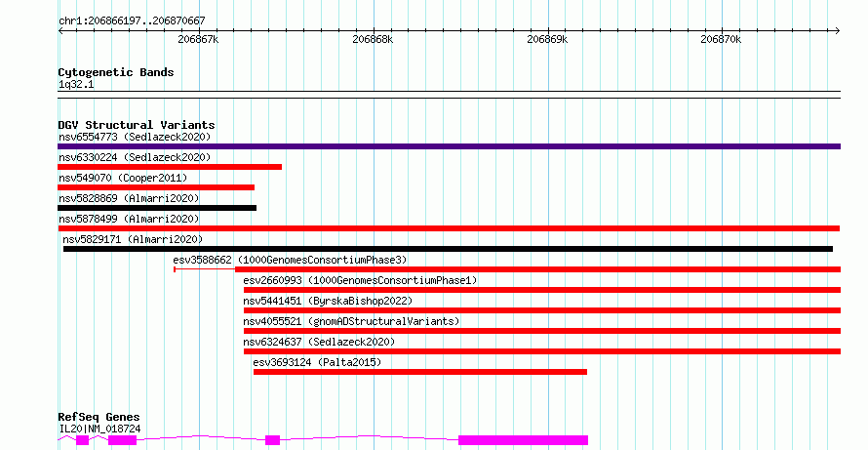The image size is (868, 450).
Task: Open esv3693124 (Palta2015) label
Action: pos(317,362)
